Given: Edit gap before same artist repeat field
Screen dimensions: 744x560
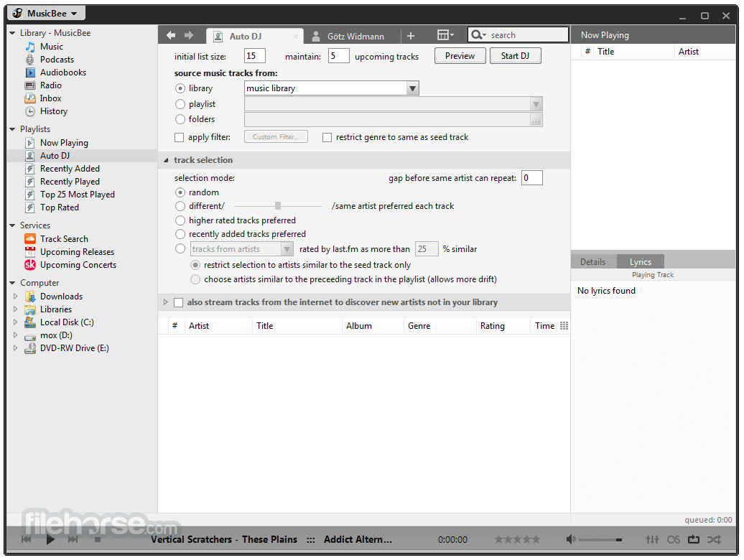Looking at the screenshot, I should click(x=532, y=178).
